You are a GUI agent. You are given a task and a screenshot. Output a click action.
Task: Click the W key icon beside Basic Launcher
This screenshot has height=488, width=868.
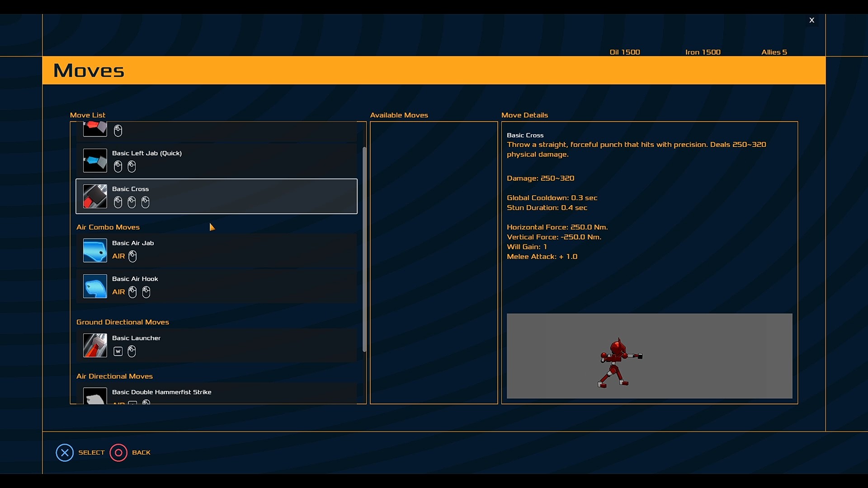(118, 351)
